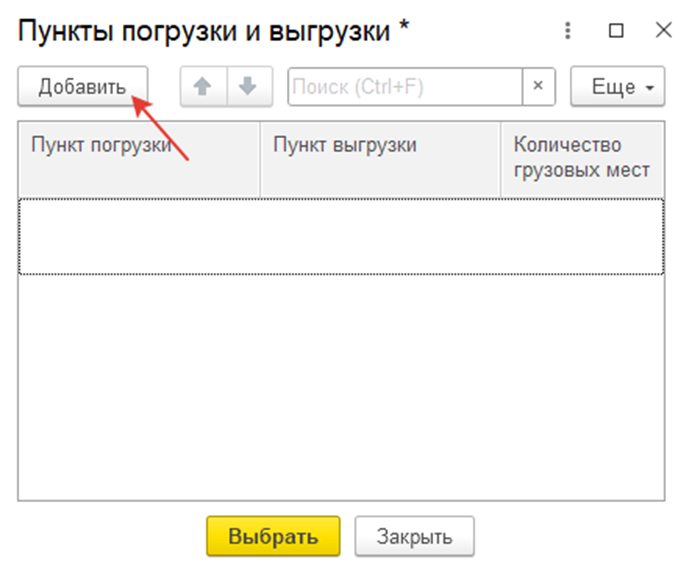Move the selected row down with arrow icon
692x575 pixels.
tap(250, 86)
